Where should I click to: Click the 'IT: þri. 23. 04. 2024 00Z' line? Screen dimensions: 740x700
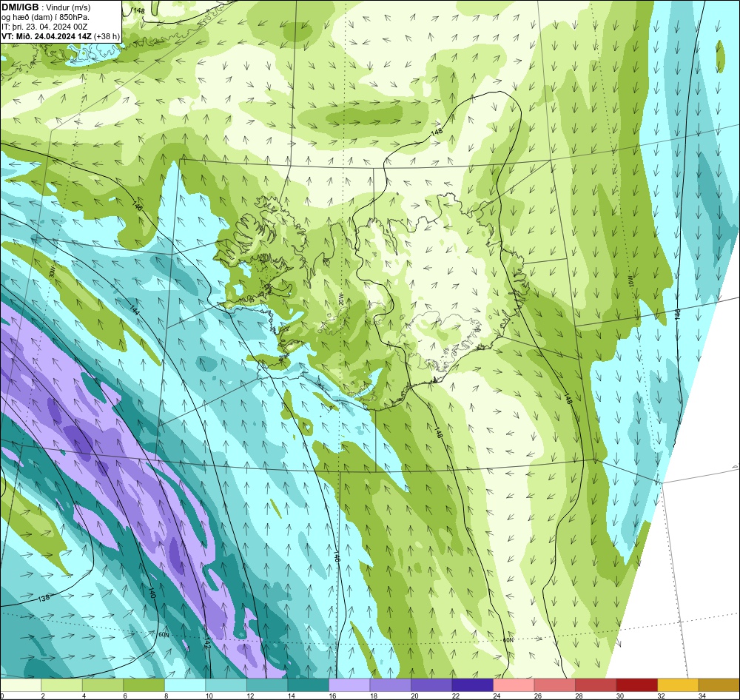[x=45, y=27]
